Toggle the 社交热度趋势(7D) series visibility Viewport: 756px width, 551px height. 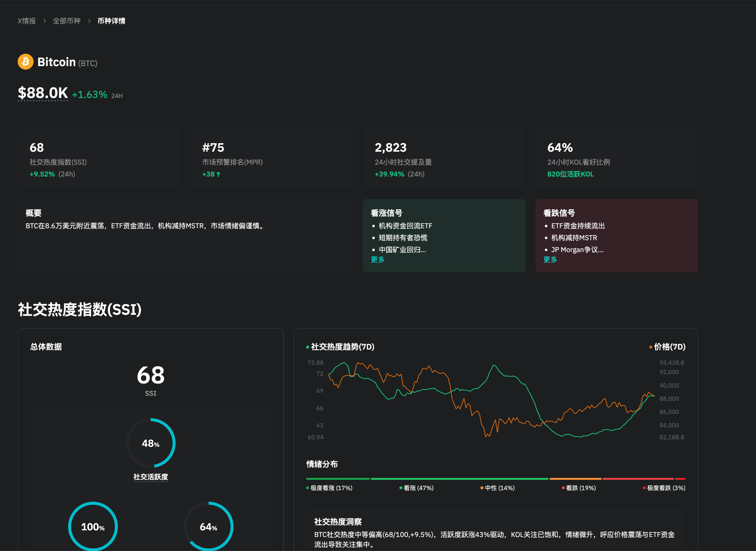coord(341,347)
